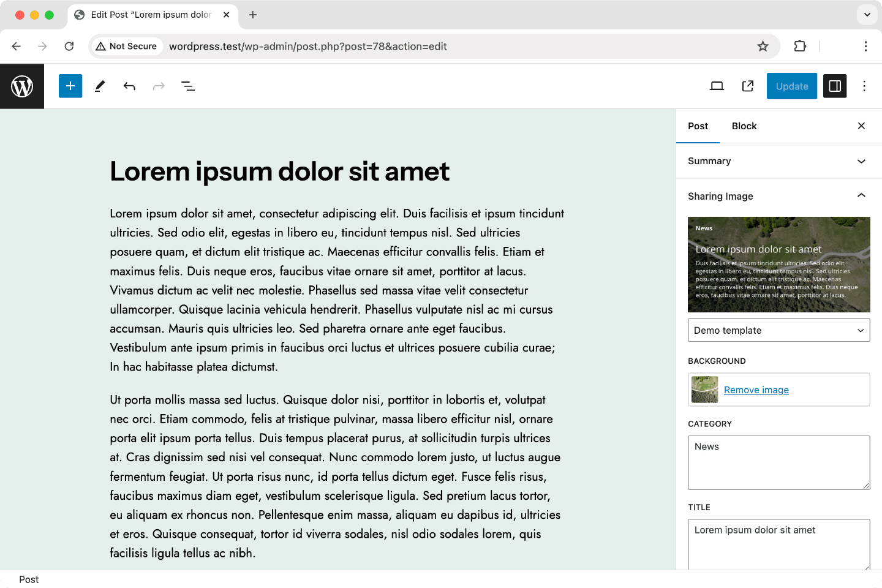Open the device preview laptop icon

pos(717,86)
